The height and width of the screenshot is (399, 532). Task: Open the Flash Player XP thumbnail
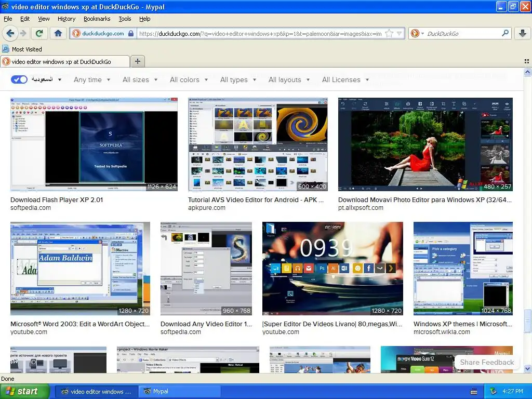coord(94,144)
